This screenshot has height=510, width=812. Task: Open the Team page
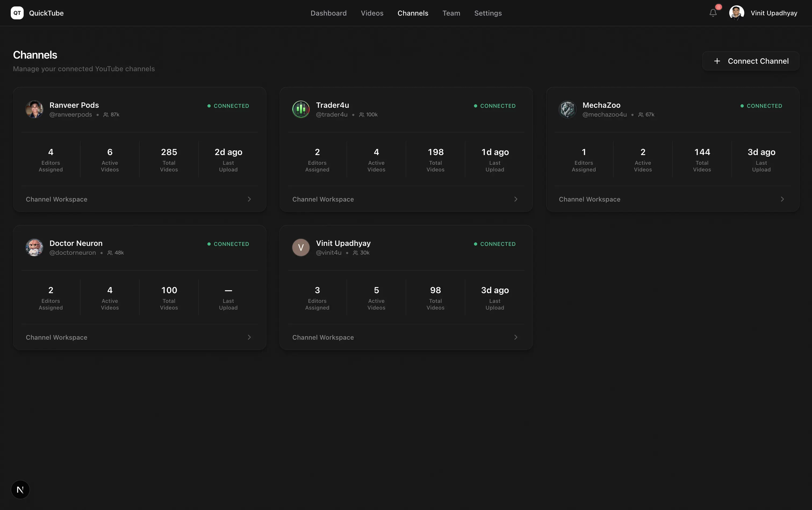point(451,13)
